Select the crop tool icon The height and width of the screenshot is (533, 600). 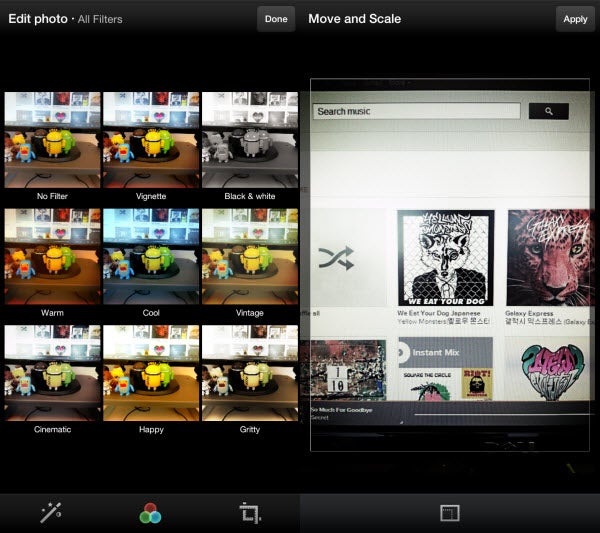pyautogui.click(x=250, y=513)
